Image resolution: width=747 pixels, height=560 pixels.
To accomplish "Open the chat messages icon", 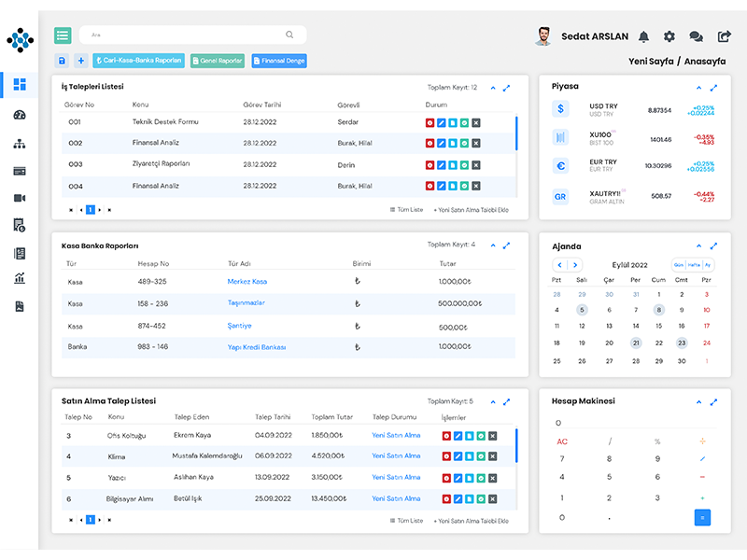I will tap(696, 36).
